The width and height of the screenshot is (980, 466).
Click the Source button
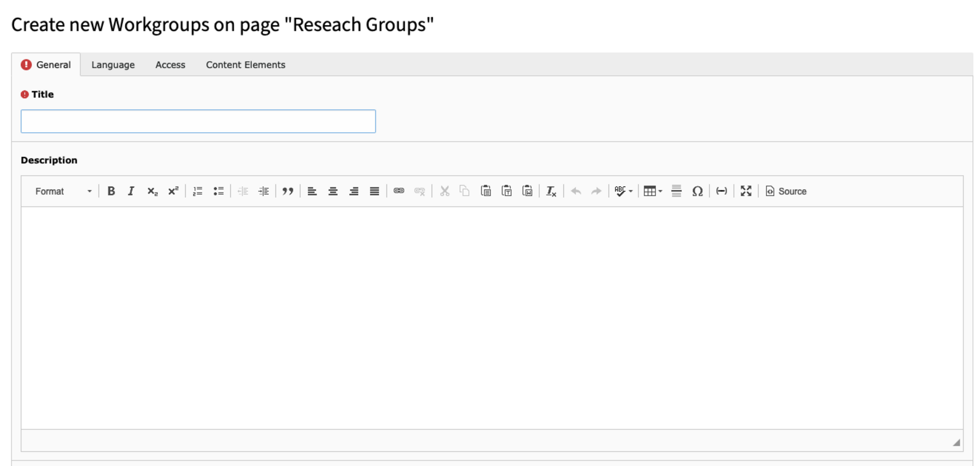click(786, 191)
